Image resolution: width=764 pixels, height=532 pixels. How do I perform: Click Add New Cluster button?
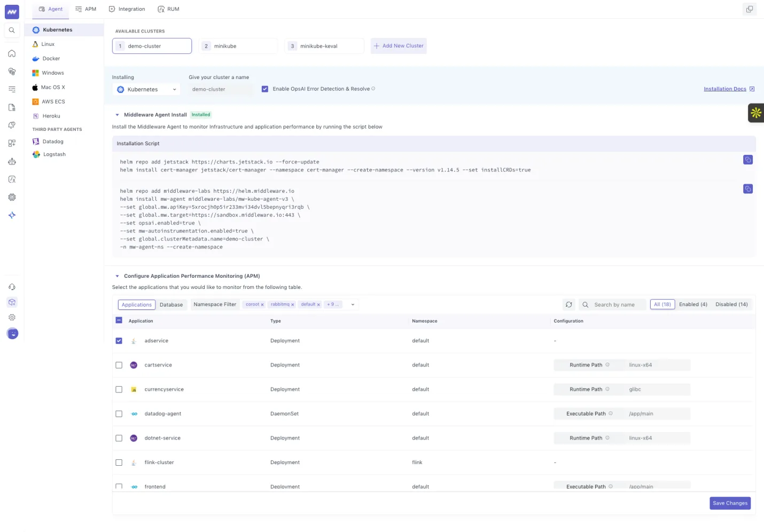click(x=399, y=46)
